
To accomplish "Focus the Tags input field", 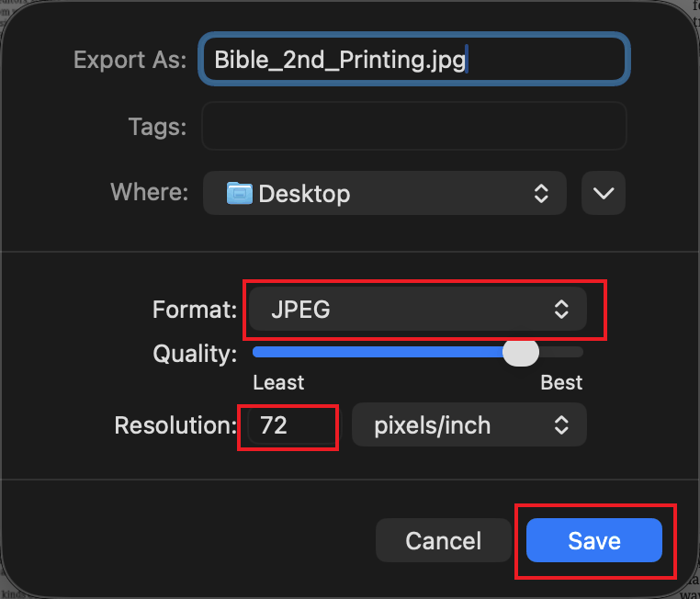I will tap(413, 126).
